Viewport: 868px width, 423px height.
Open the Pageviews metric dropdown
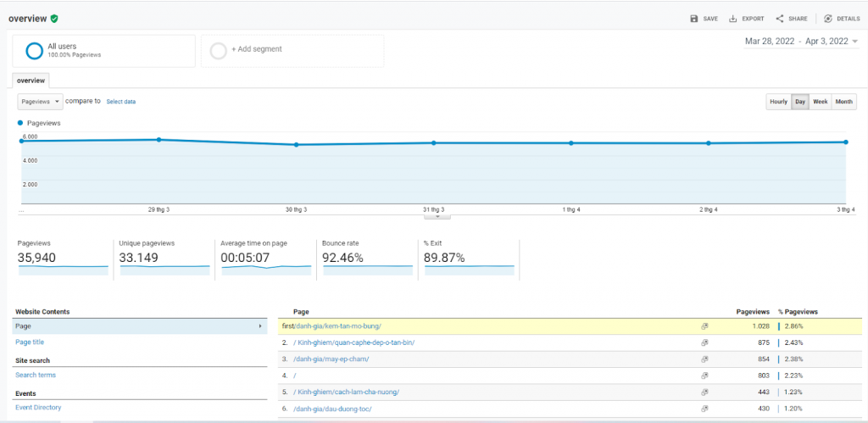41,102
